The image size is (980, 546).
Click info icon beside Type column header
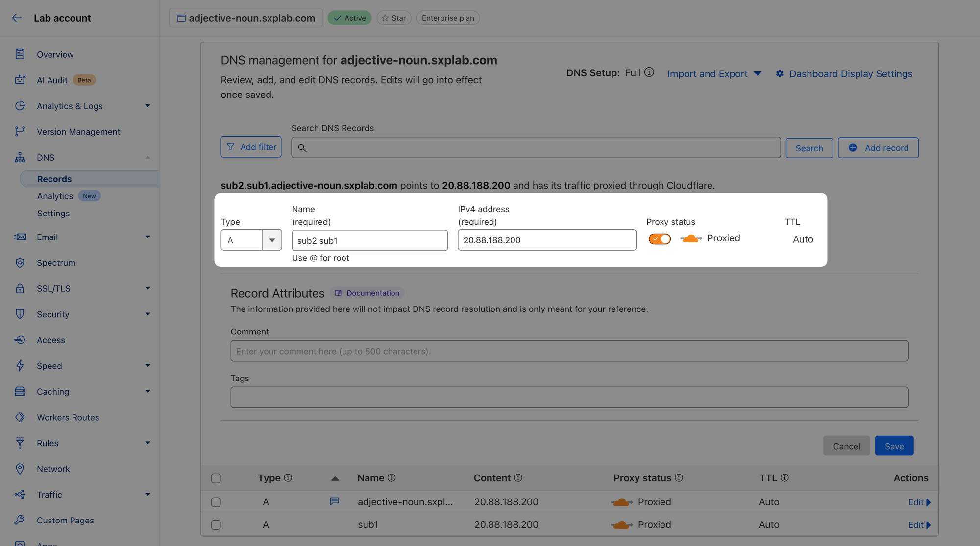click(x=288, y=477)
